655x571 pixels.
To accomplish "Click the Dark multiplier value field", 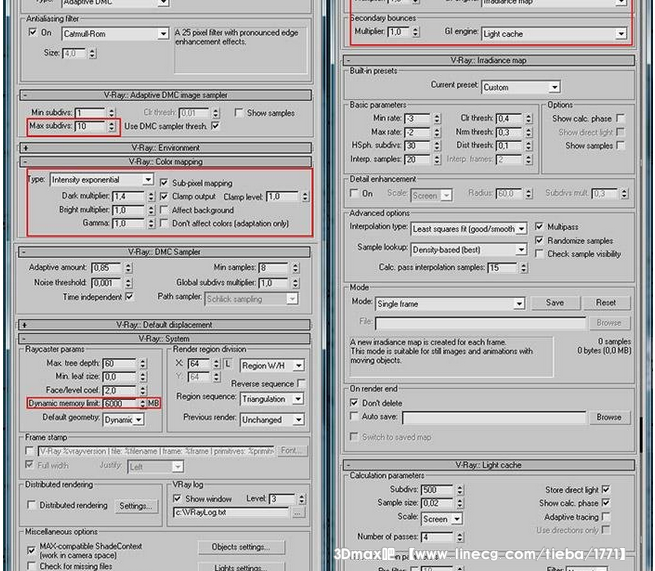I will (129, 196).
